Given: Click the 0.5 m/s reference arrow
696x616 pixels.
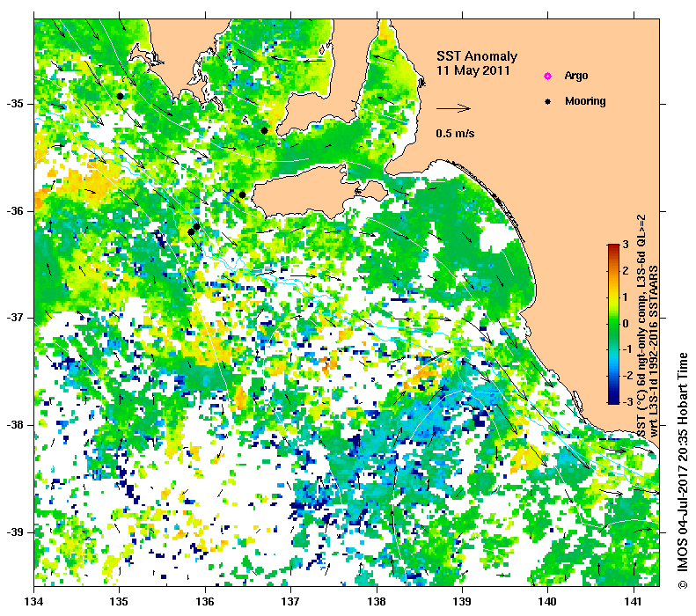Looking at the screenshot, I should pyautogui.click(x=453, y=108).
